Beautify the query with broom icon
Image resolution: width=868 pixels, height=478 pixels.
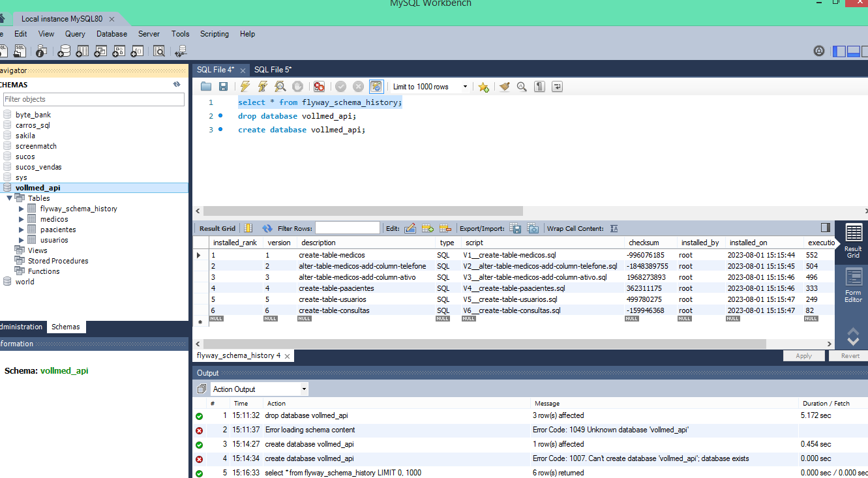pos(504,86)
